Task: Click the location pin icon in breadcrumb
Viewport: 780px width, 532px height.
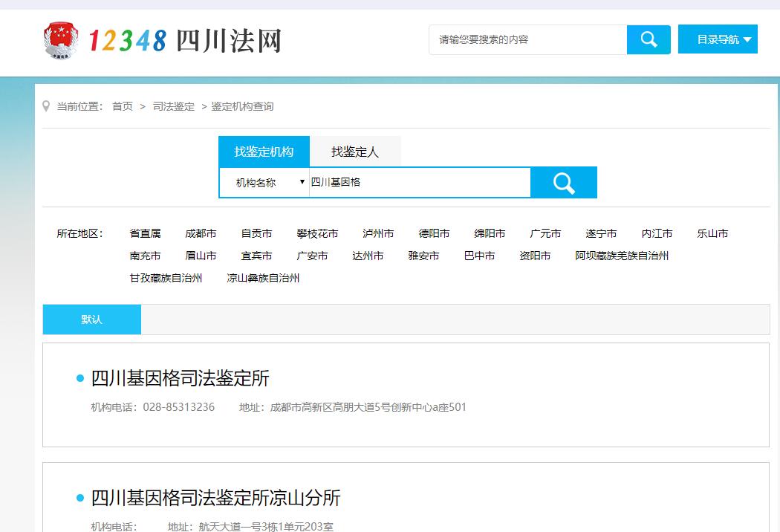Action: coord(46,106)
